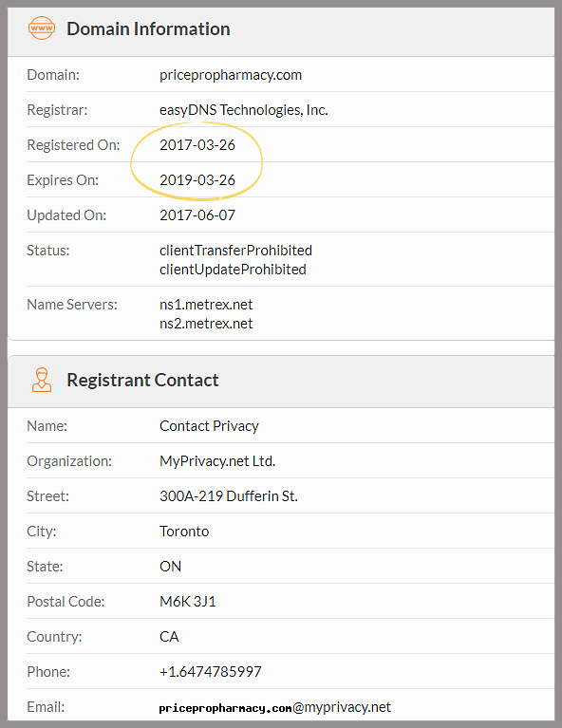562x728 pixels.
Task: Select the domain pricepropharmacy.com text
Action: 231,75
